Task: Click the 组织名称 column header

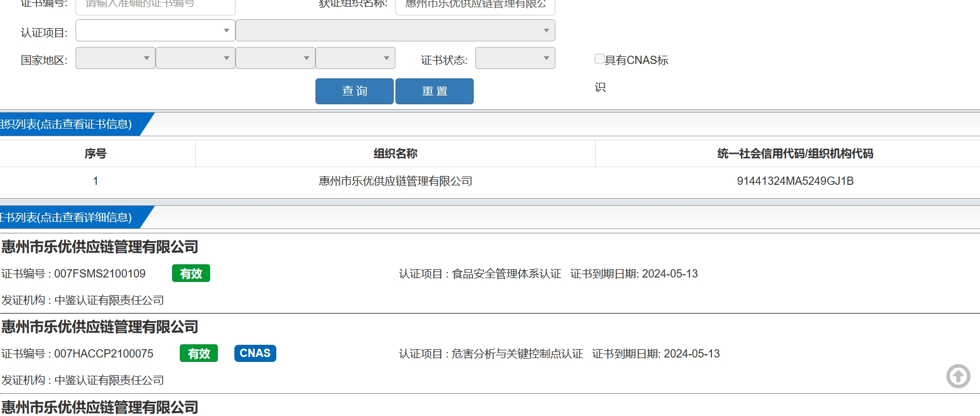Action: (395, 153)
